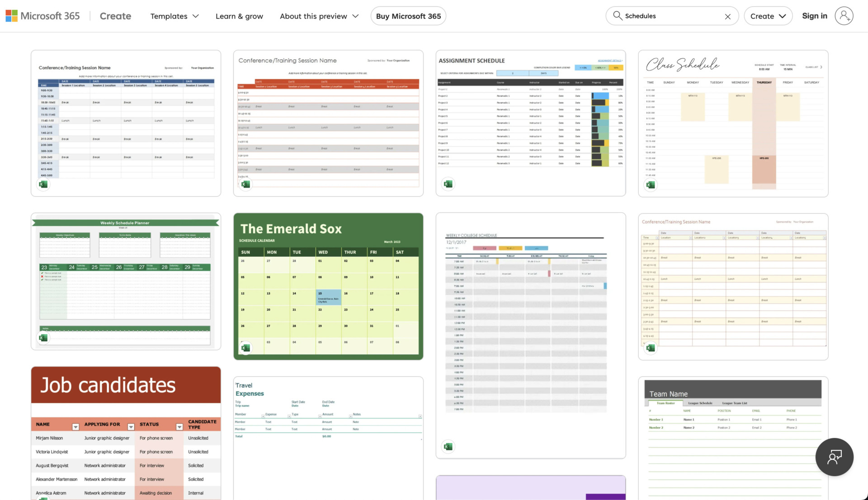
Task: Open The Emerald Sox calendar template
Action: [328, 287]
